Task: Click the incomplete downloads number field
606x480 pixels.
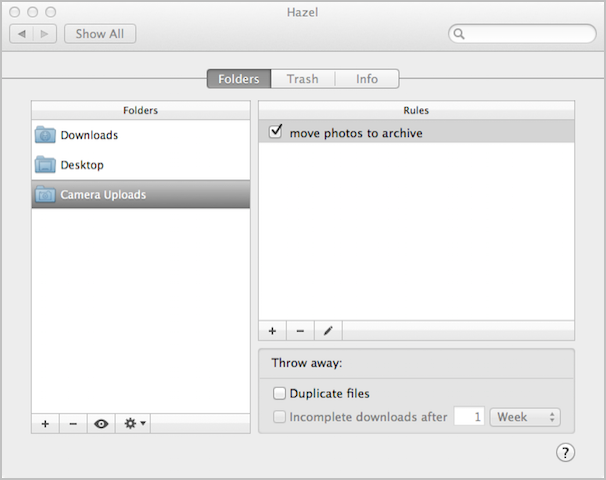Action: 469,417
